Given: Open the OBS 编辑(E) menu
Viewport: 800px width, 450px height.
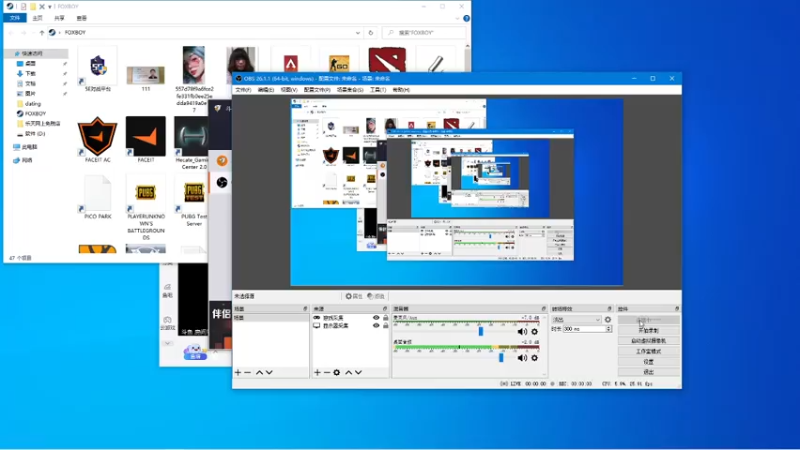Looking at the screenshot, I should pyautogui.click(x=265, y=90).
